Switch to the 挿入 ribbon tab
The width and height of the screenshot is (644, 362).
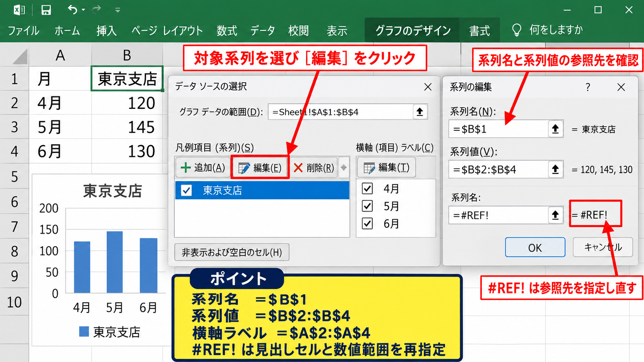[106, 31]
